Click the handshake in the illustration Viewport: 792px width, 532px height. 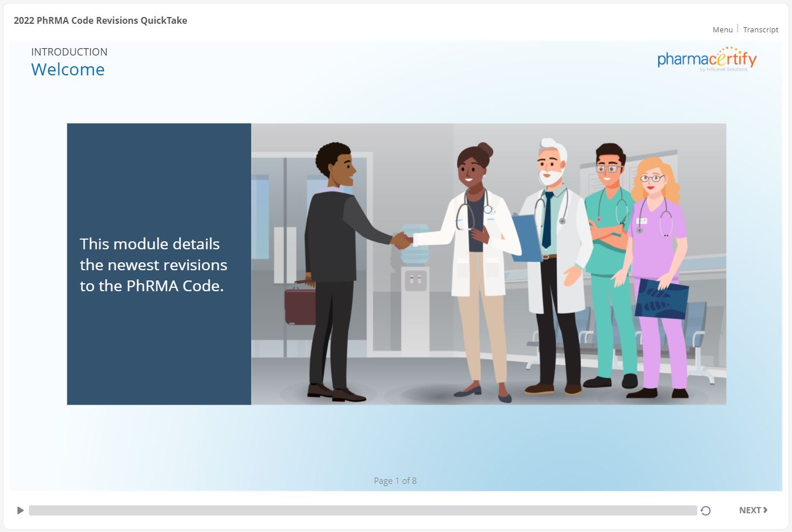pyautogui.click(x=403, y=241)
